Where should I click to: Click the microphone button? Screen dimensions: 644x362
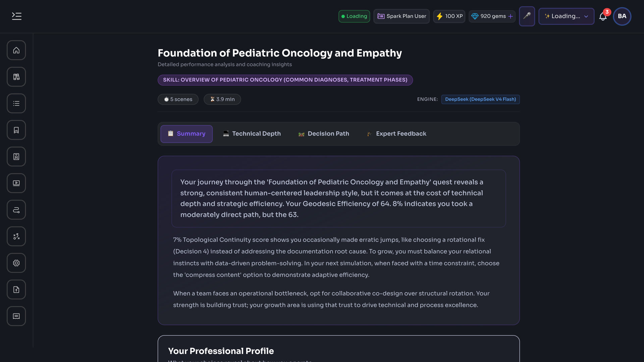click(527, 16)
